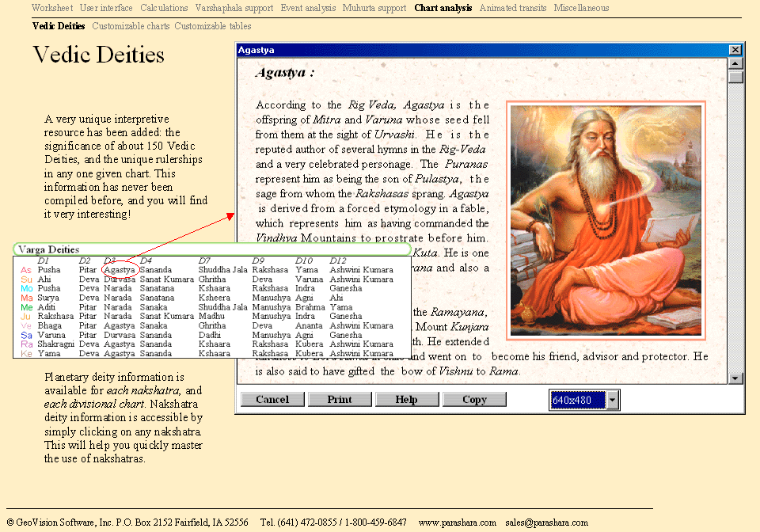Select the Vedic Deities sub-tab
The width and height of the screenshot is (760, 532).
tap(59, 25)
